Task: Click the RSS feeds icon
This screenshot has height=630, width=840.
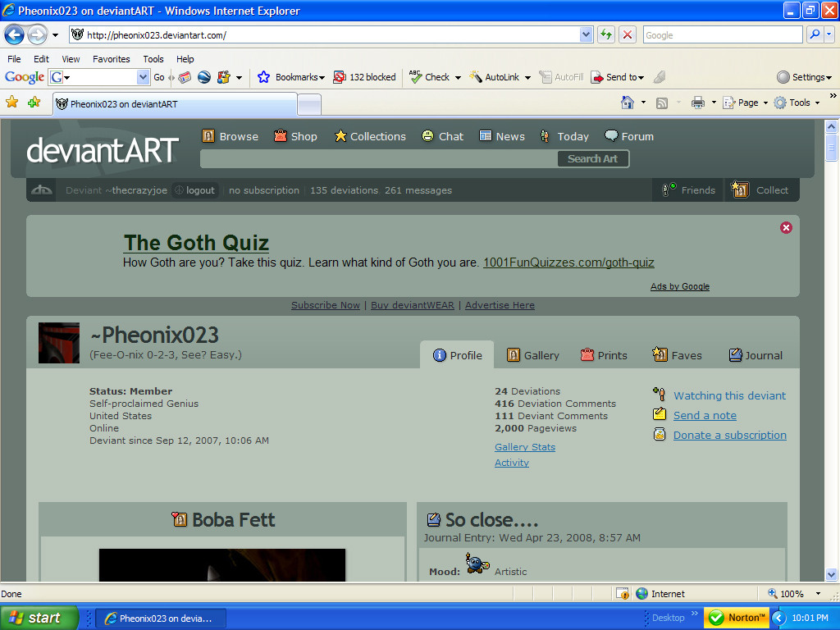Action: (x=662, y=103)
